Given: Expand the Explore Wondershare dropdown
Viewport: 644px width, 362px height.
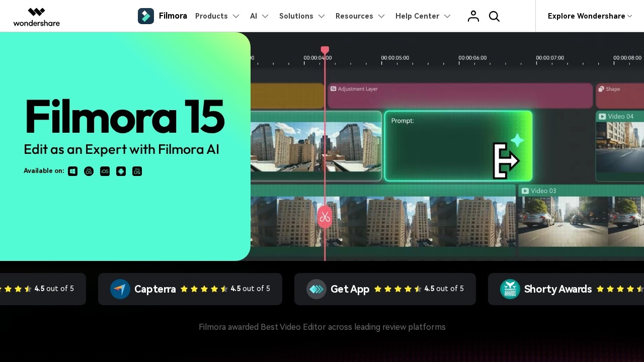Looking at the screenshot, I should [x=590, y=16].
